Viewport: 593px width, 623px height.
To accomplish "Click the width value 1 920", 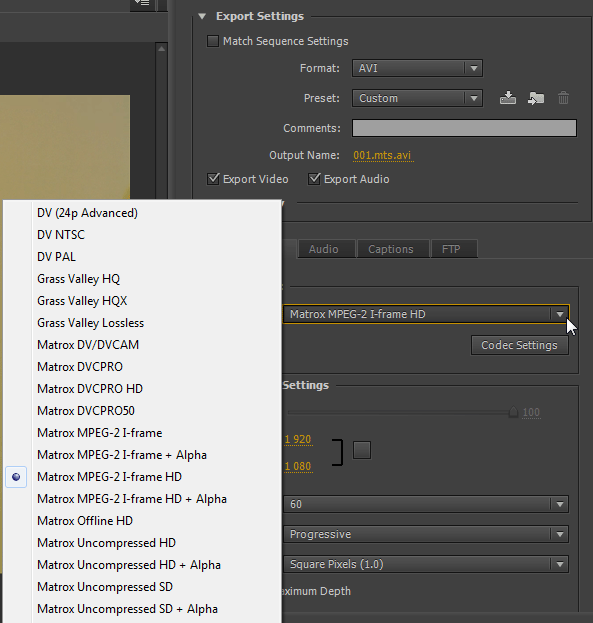I will pyautogui.click(x=298, y=439).
